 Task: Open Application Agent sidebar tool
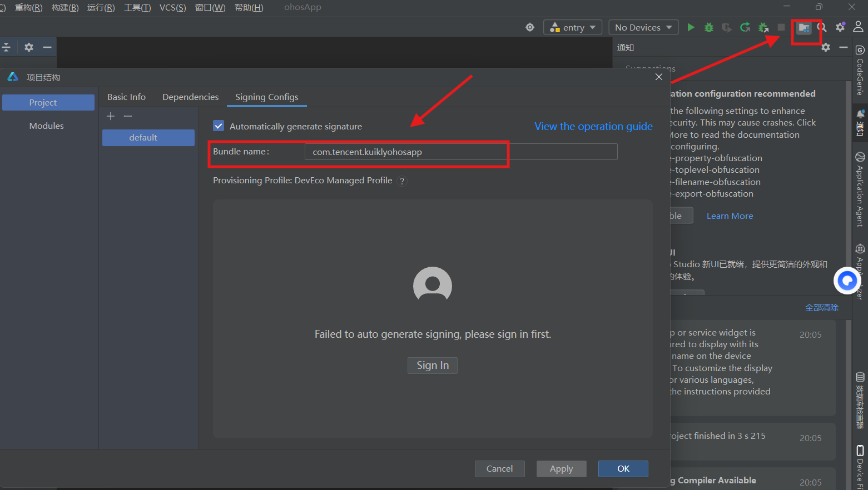point(860,189)
